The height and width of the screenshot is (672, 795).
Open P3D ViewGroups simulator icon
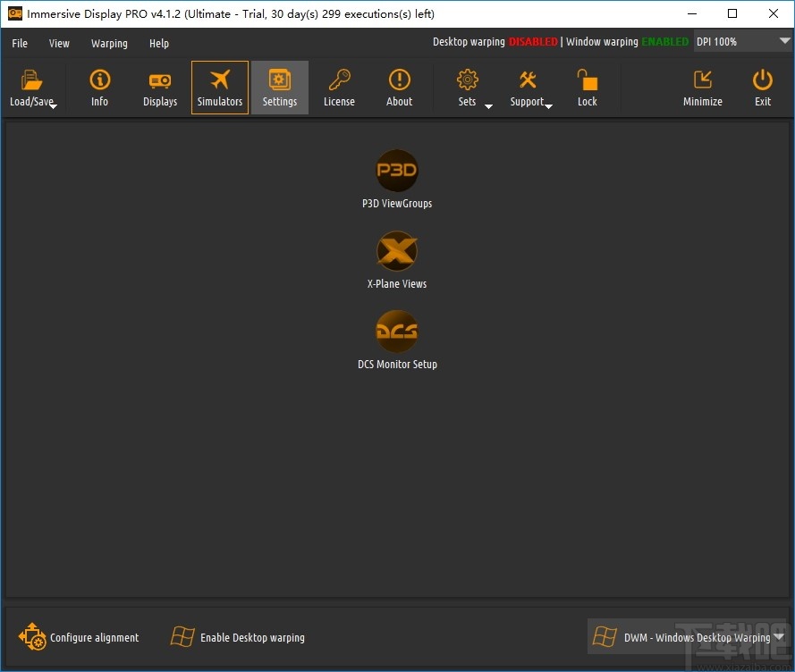point(397,171)
